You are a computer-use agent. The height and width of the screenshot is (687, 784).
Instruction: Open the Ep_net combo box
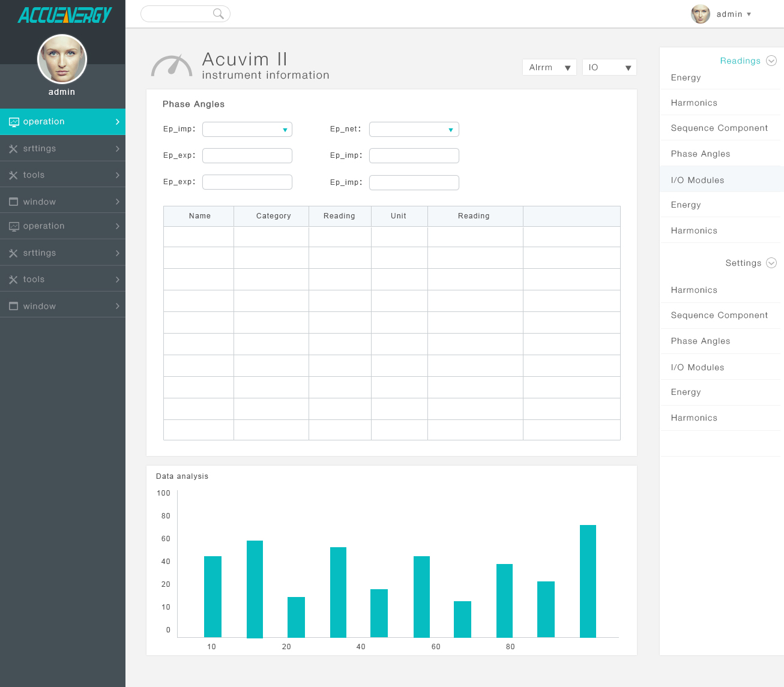pyautogui.click(x=414, y=129)
